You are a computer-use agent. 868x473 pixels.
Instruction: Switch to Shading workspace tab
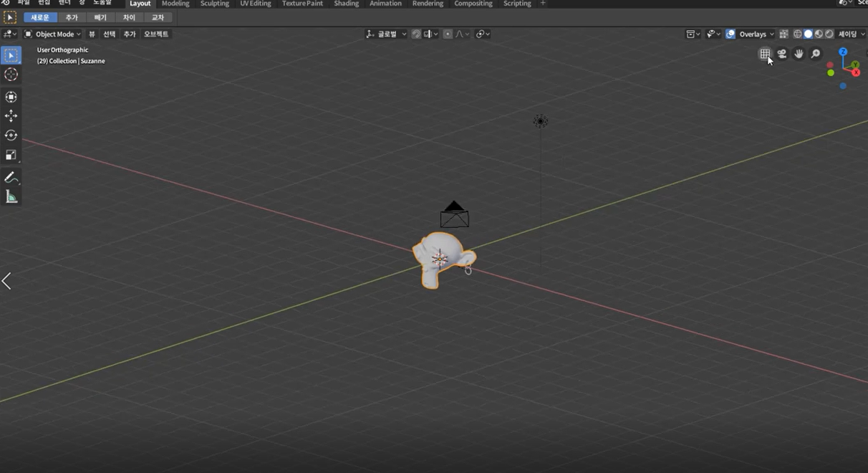pos(347,4)
